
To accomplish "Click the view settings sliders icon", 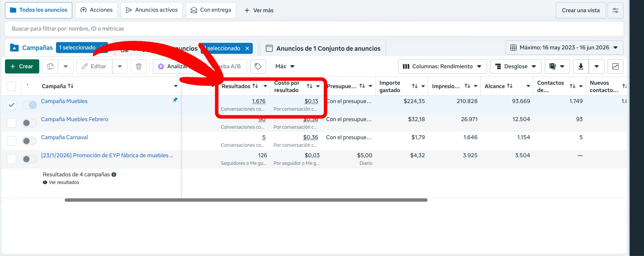I will (615, 10).
